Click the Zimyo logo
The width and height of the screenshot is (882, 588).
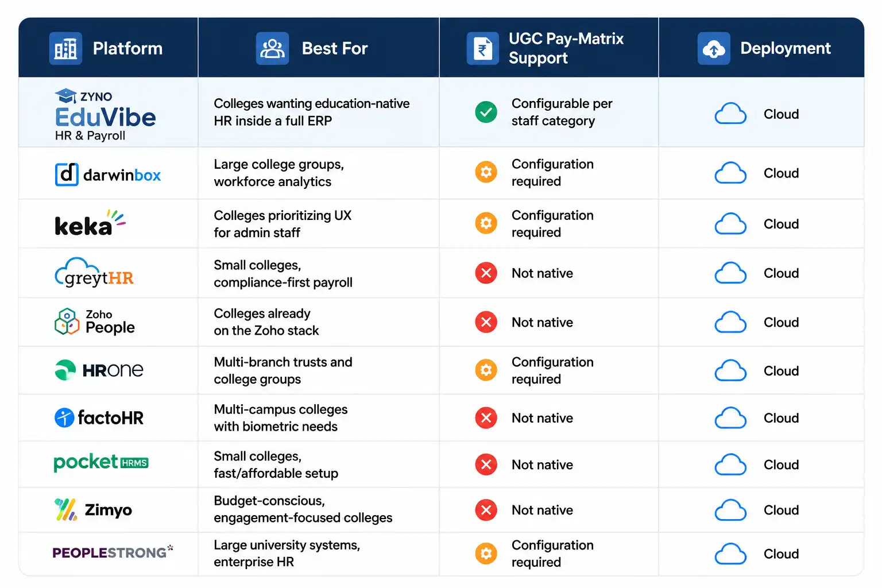click(93, 510)
